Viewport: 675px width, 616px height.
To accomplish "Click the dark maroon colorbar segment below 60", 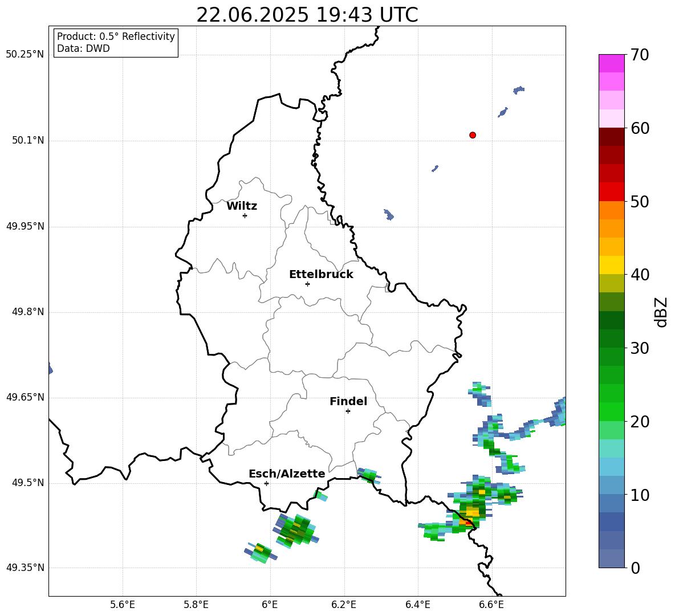I will pyautogui.click(x=611, y=137).
